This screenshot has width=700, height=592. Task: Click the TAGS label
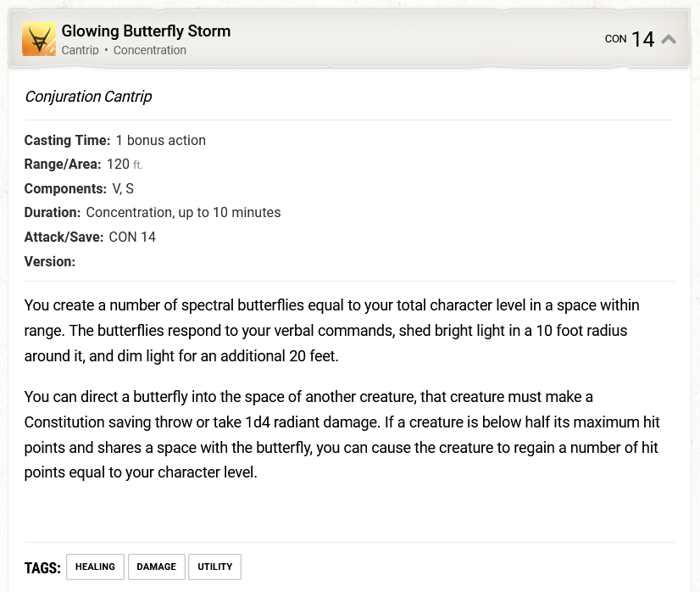pos(42,568)
